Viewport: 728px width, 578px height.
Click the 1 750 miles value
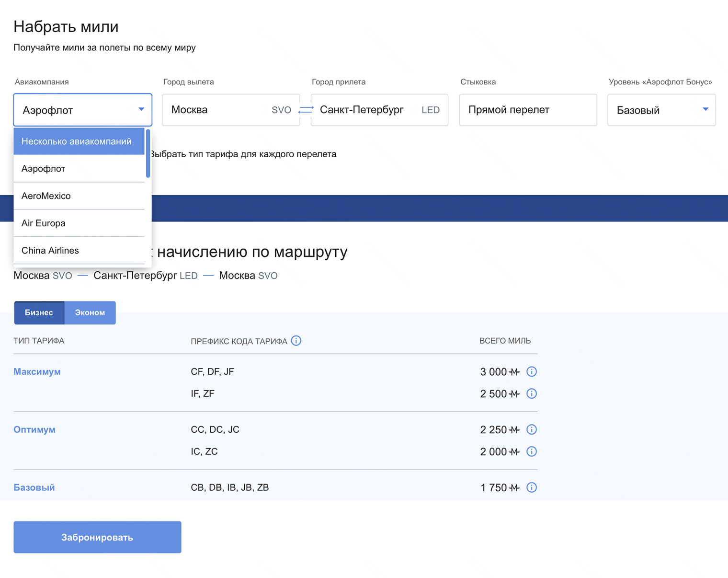point(500,487)
